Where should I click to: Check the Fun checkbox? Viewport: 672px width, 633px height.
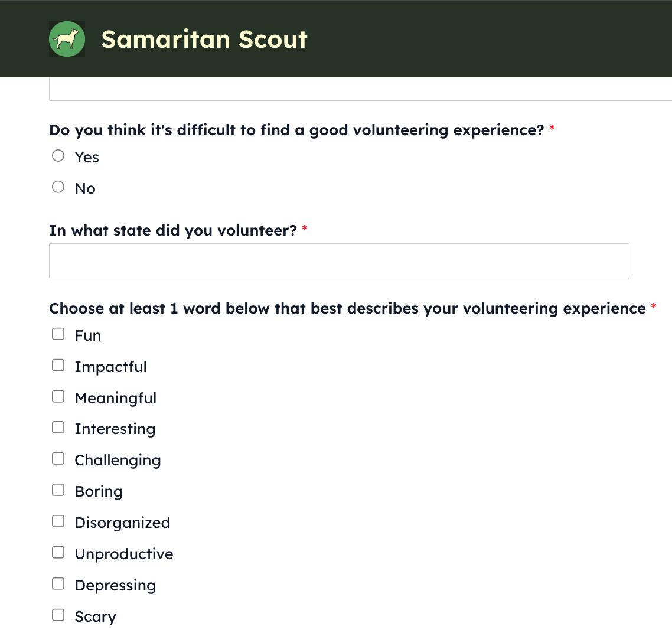[x=58, y=334]
